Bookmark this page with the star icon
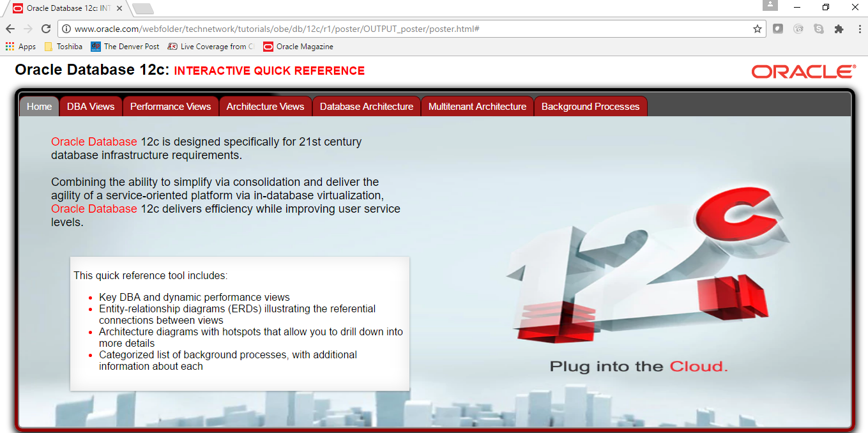This screenshot has height=433, width=868. (758, 29)
